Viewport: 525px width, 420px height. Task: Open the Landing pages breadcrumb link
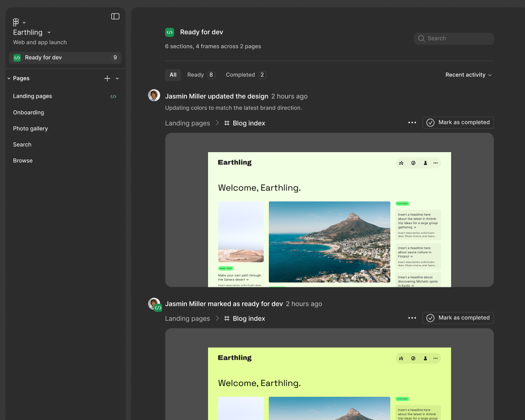click(x=187, y=123)
